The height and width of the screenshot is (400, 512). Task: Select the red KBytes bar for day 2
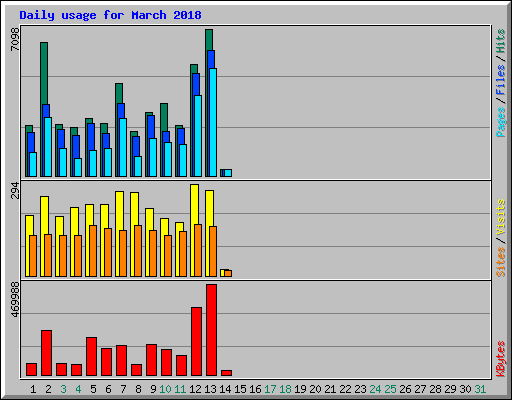click(x=46, y=353)
